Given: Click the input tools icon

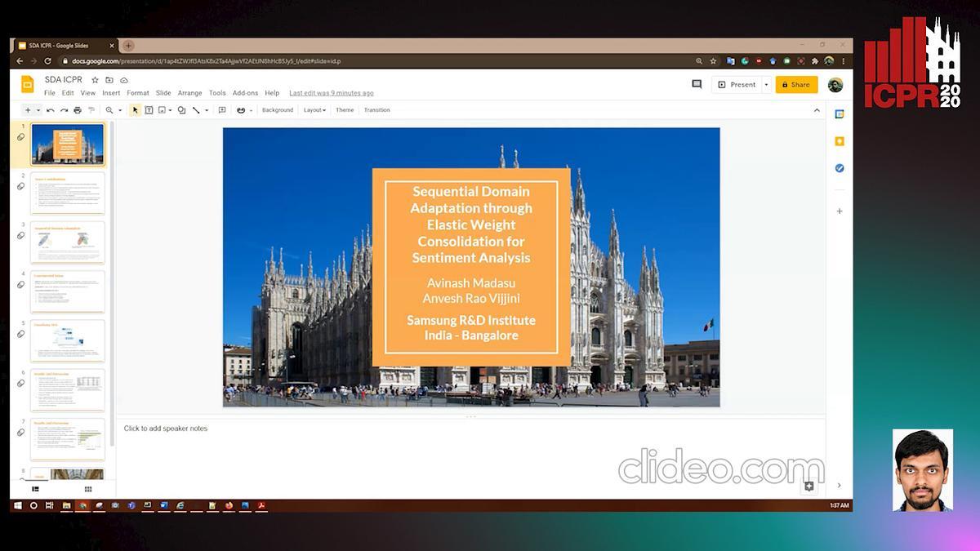Looking at the screenshot, I should [241, 110].
